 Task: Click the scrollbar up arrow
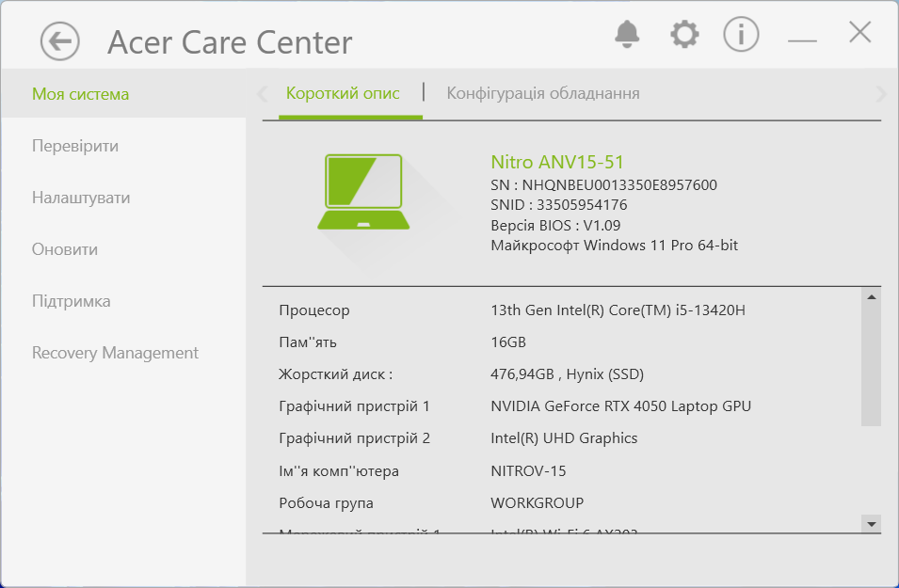coord(871,297)
